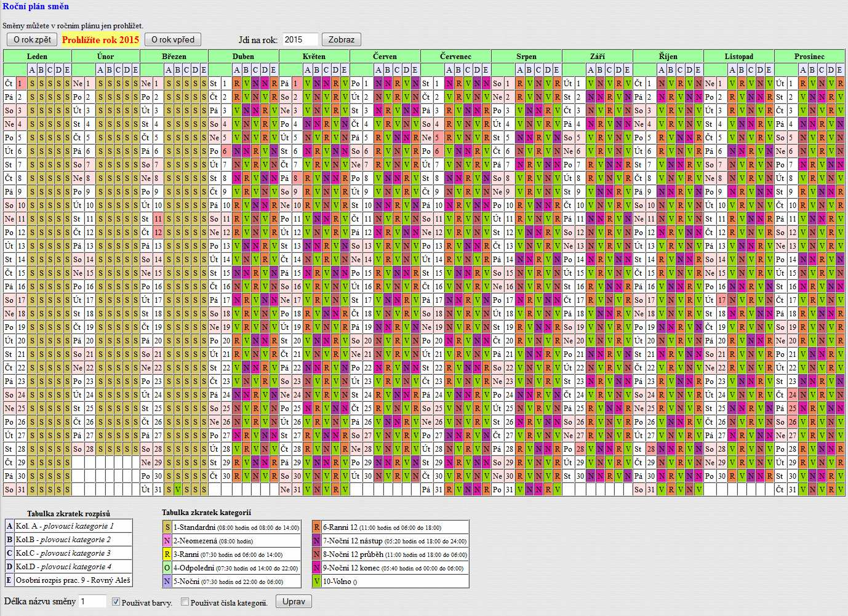The image size is (848, 616).
Task: Select the 'Říjen' month header
Action: [668, 56]
